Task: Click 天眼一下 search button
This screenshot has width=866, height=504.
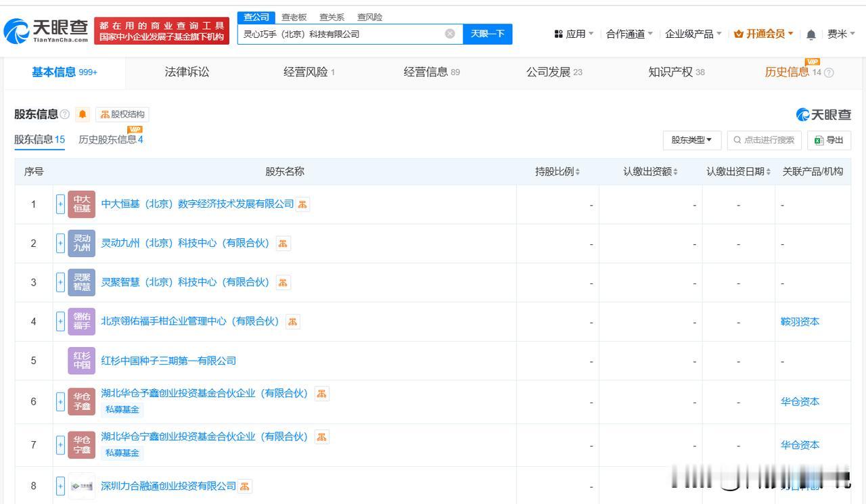Action: pos(488,34)
